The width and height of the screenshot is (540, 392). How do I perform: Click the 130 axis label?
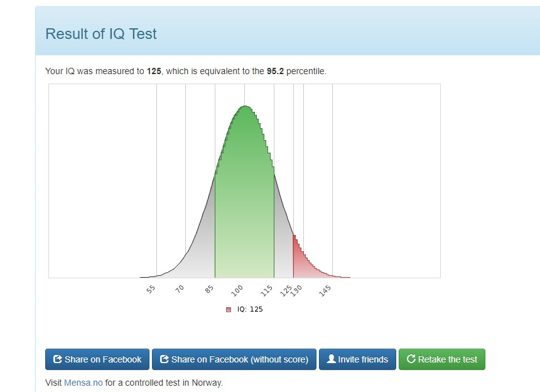pos(296,291)
